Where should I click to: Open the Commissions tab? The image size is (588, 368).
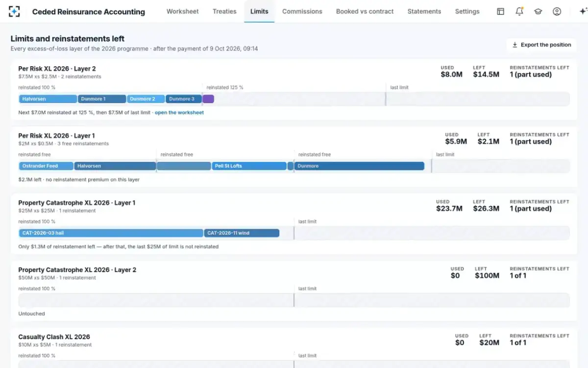[x=302, y=11]
